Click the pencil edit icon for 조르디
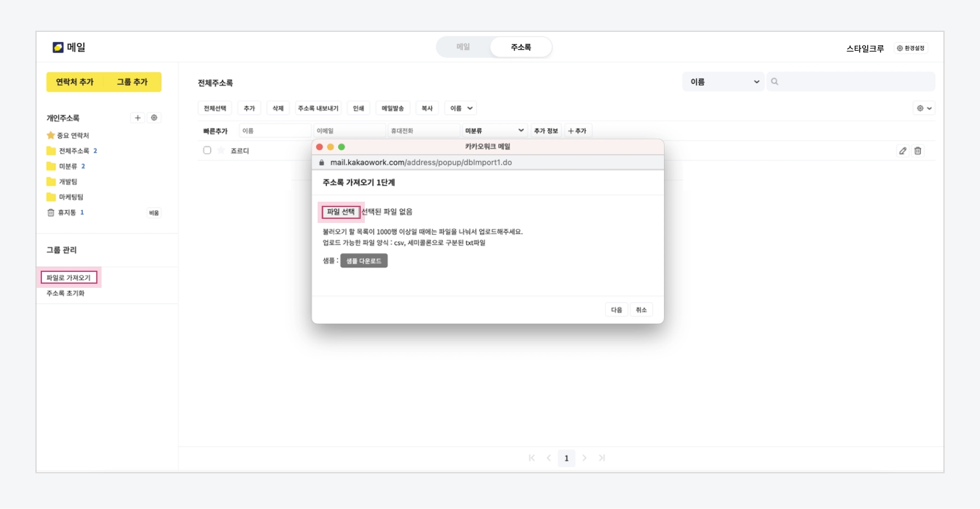Viewport: 980px width, 509px height. pyautogui.click(x=902, y=151)
